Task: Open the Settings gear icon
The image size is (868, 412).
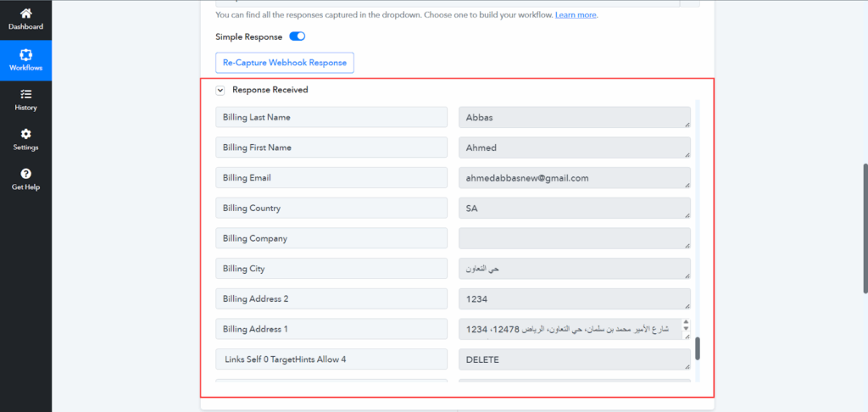Action: pos(25,134)
